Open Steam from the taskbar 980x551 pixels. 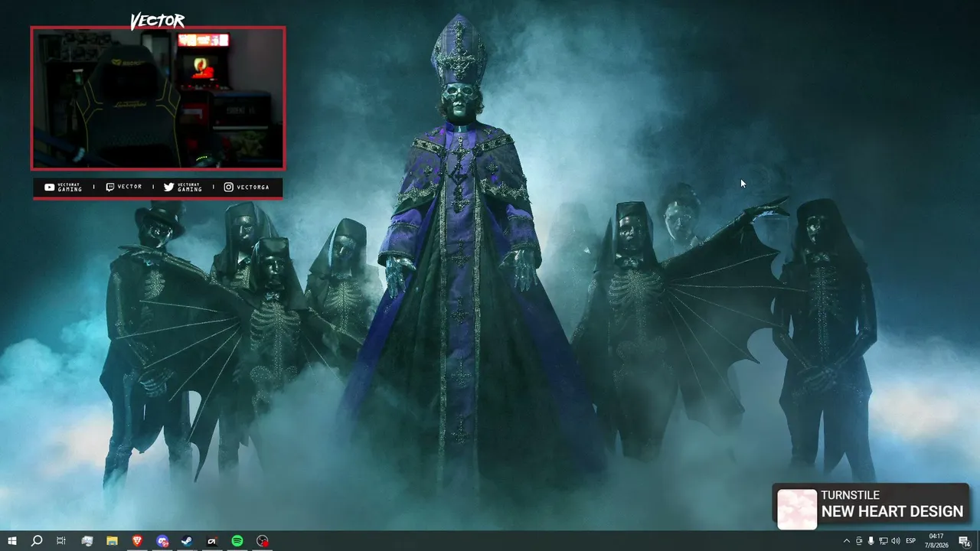coord(187,541)
